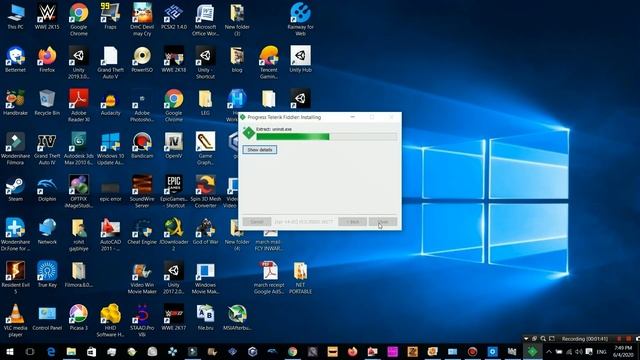Open Microsoft Edge from the taskbar
The image size is (640, 360).
(51, 351)
